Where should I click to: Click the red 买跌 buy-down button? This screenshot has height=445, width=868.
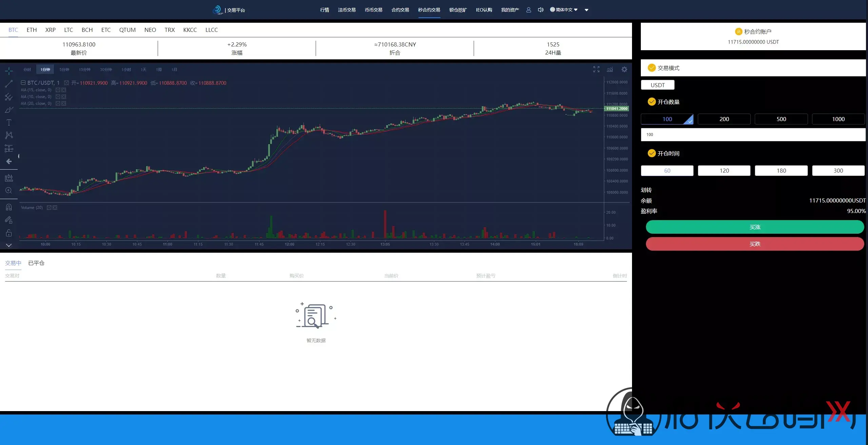tap(755, 244)
